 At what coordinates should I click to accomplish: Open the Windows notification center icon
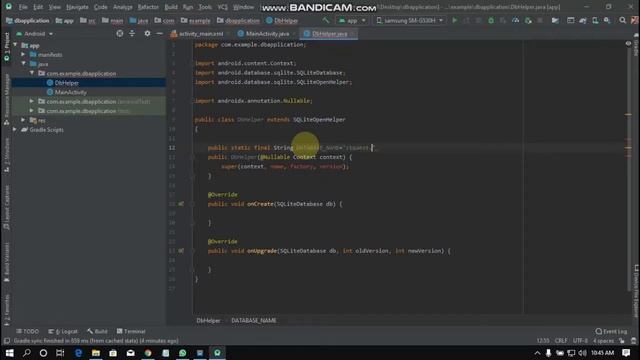627,353
